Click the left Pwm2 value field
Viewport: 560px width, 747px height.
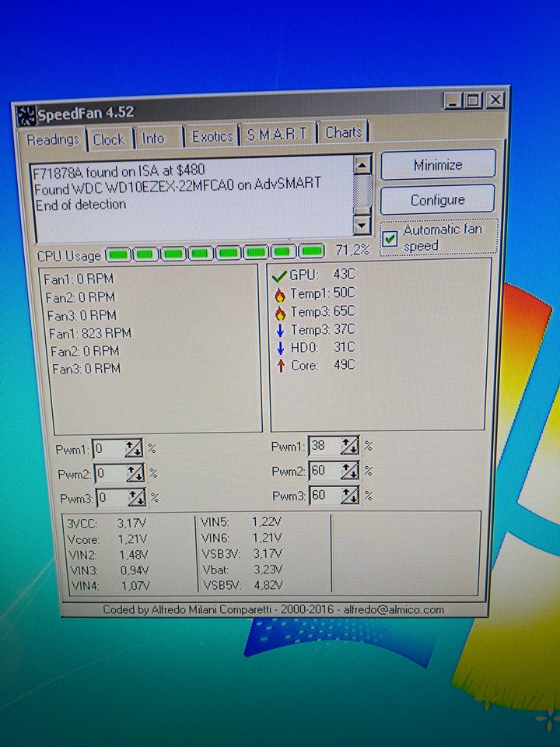point(111,474)
